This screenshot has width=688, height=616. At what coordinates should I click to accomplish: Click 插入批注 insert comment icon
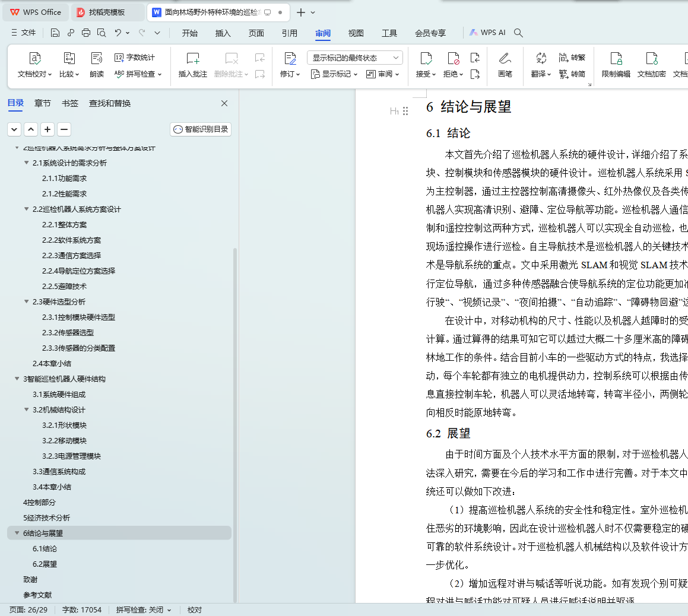coord(193,59)
